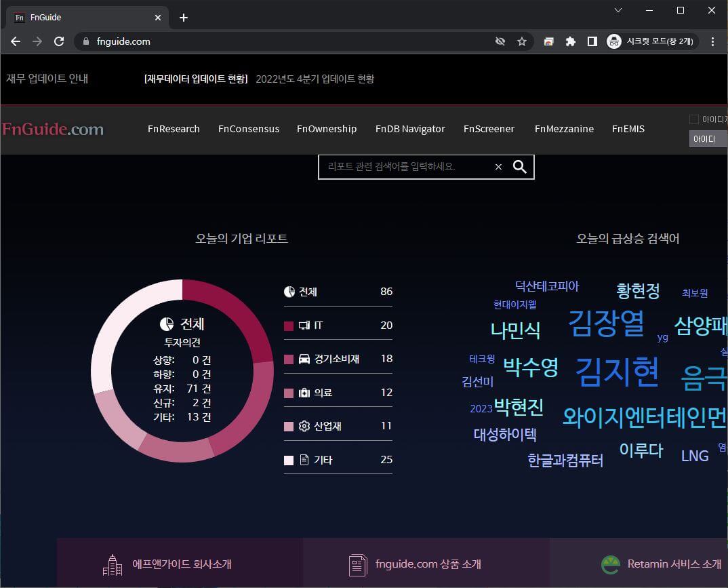This screenshot has height=588, width=728.
Task: Open fnguide.com 상품 소개 link
Action: pyautogui.click(x=428, y=564)
